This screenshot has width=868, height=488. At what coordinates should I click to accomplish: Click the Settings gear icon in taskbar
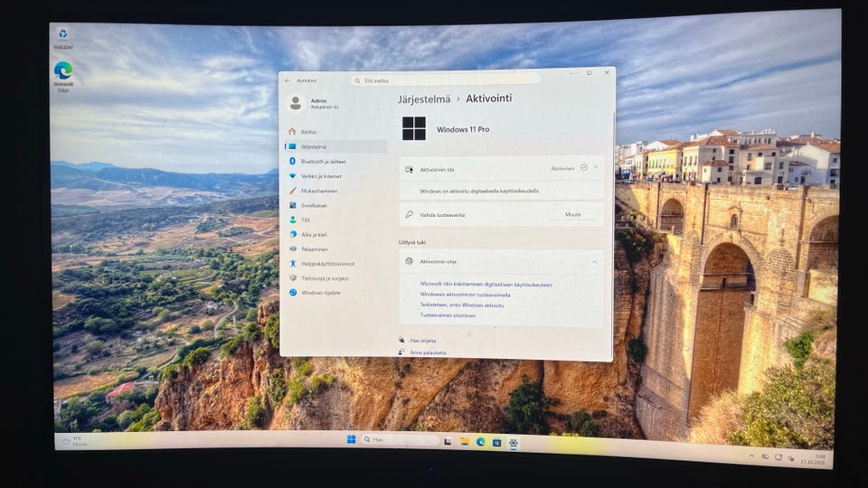(x=514, y=443)
